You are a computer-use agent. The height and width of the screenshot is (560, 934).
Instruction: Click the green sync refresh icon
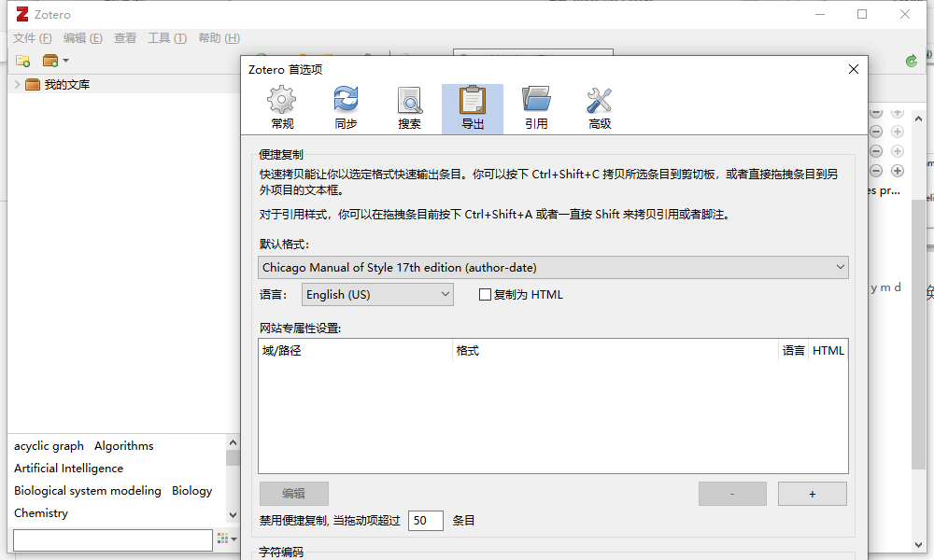[911, 60]
